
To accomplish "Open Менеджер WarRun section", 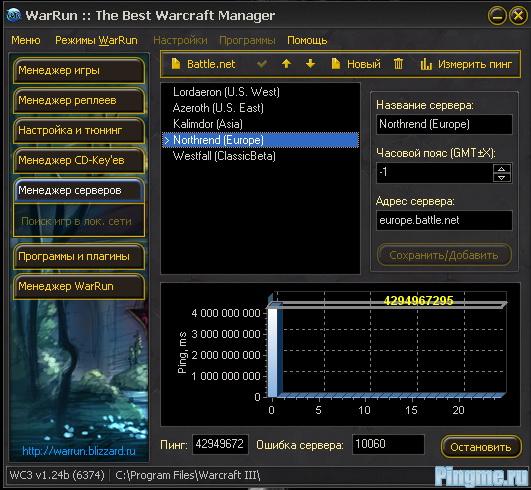I will point(79,286).
